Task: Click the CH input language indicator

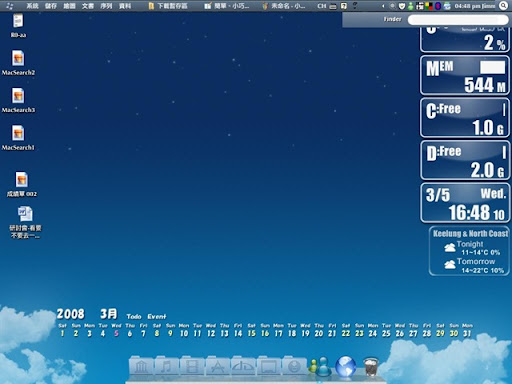Action: coord(322,6)
